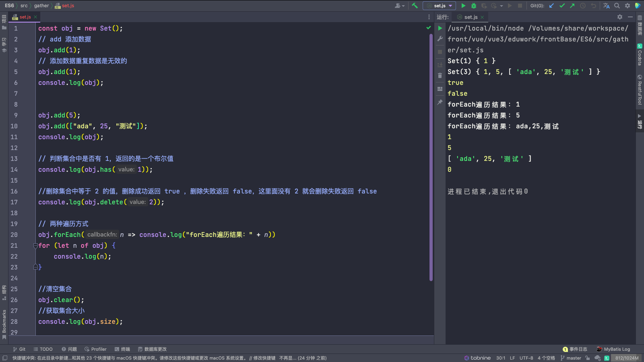
Task: Open Search Everywhere magnifier icon
Action: [x=617, y=6]
